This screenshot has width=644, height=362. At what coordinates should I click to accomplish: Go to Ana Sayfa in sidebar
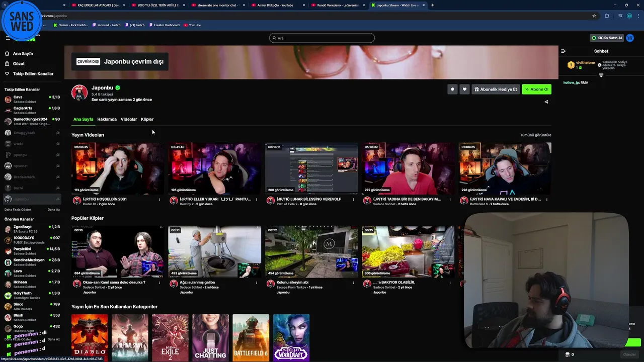[23, 53]
